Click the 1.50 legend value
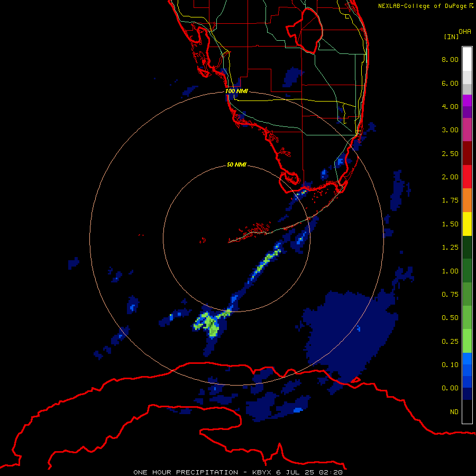Image resolution: width=476 pixels, height=476 pixels. pyautogui.click(x=450, y=224)
